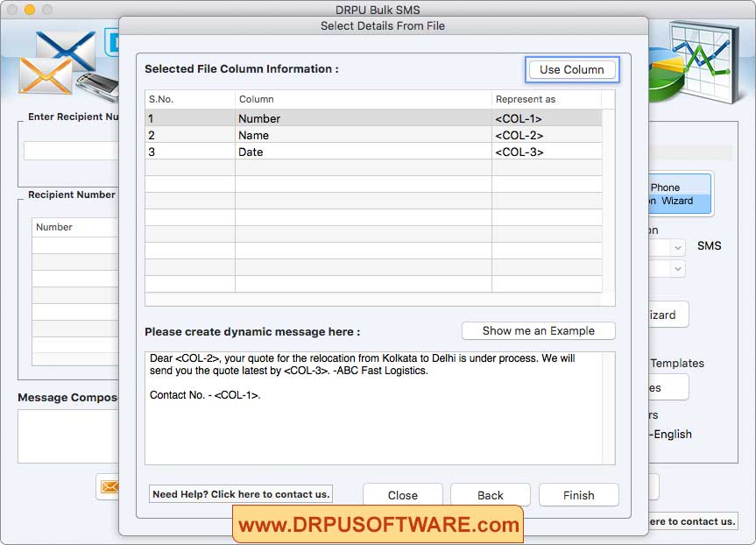Click the <COL-2> represent-as cell
The image size is (756, 545).
(547, 135)
